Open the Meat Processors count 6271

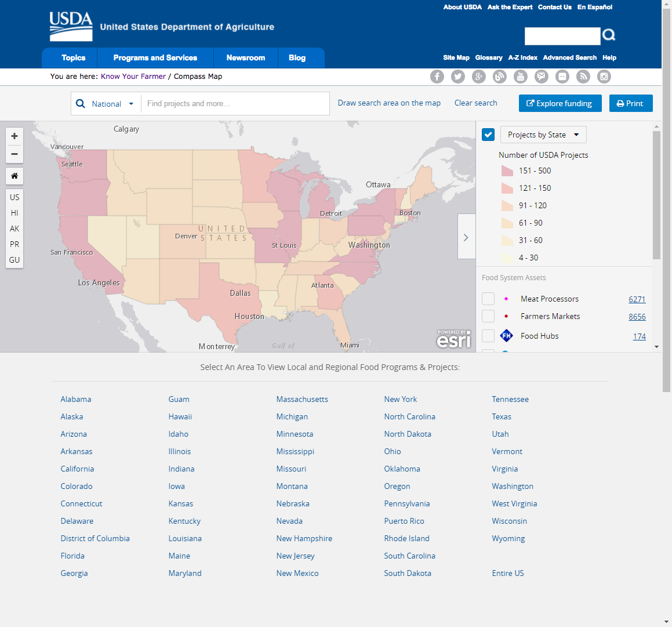click(637, 299)
